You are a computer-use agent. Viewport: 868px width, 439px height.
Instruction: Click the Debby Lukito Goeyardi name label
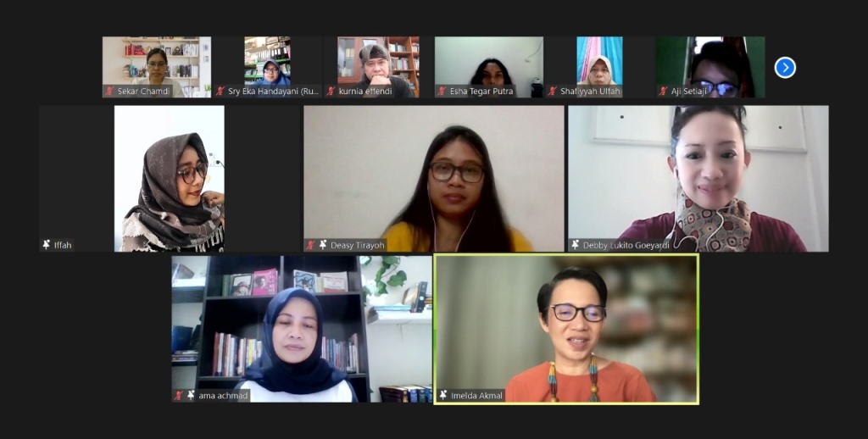[626, 245]
